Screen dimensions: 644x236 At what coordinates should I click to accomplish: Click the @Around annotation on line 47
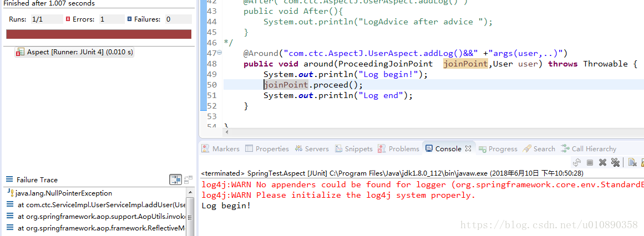tap(261, 53)
